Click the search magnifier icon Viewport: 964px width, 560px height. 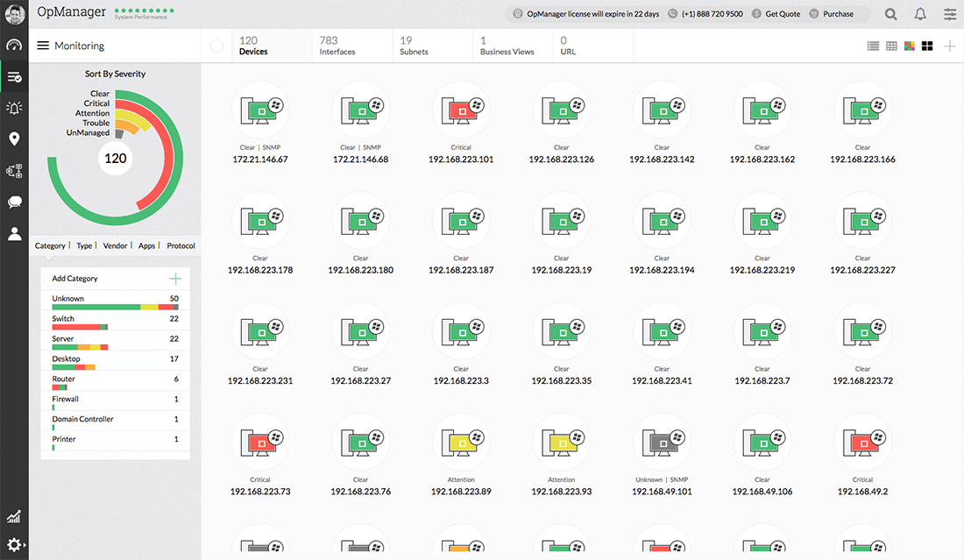pos(890,13)
